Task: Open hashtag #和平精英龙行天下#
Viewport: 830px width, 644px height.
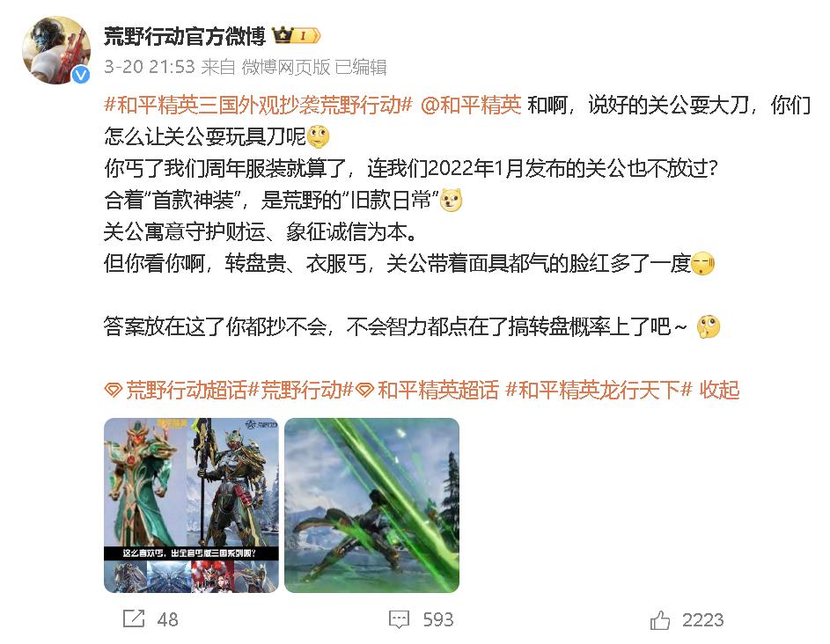Action: pos(599,390)
